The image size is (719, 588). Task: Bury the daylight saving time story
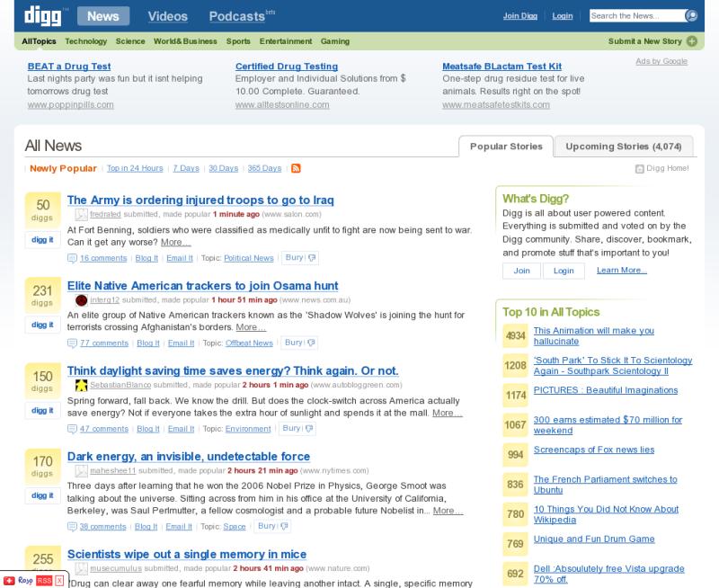pyautogui.click(x=297, y=428)
